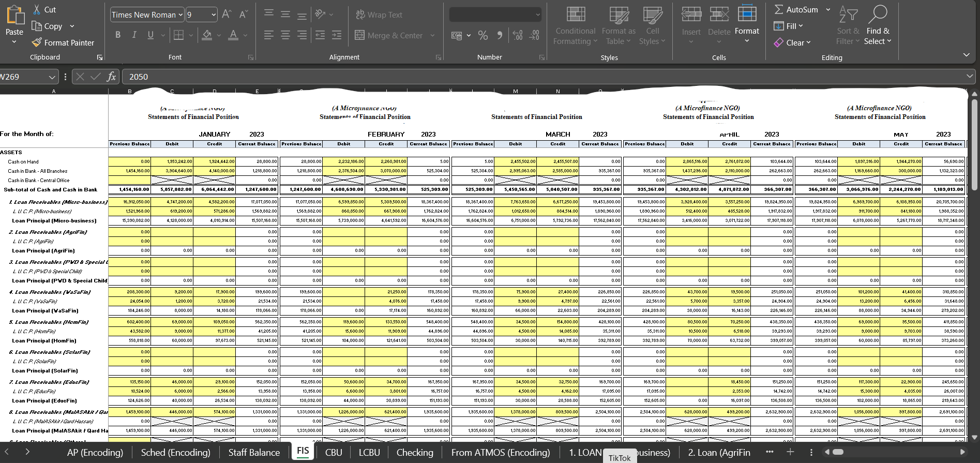The image size is (980, 463).
Task: Open Font settings dialog launcher
Action: (251, 57)
